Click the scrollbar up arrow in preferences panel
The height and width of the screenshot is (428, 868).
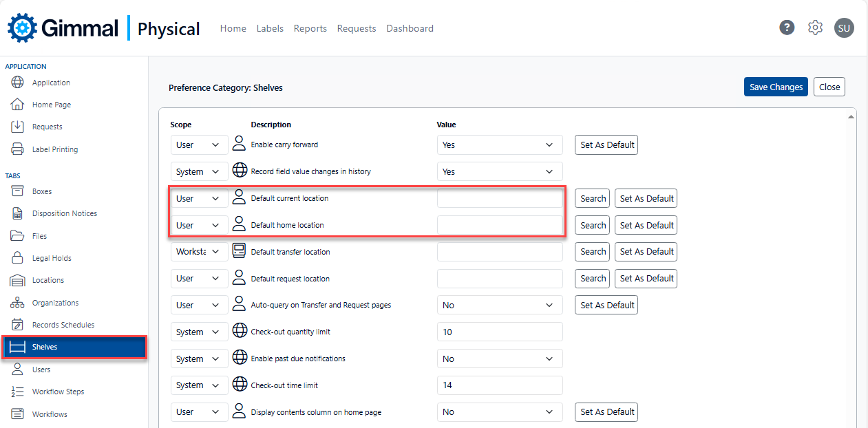[851, 117]
